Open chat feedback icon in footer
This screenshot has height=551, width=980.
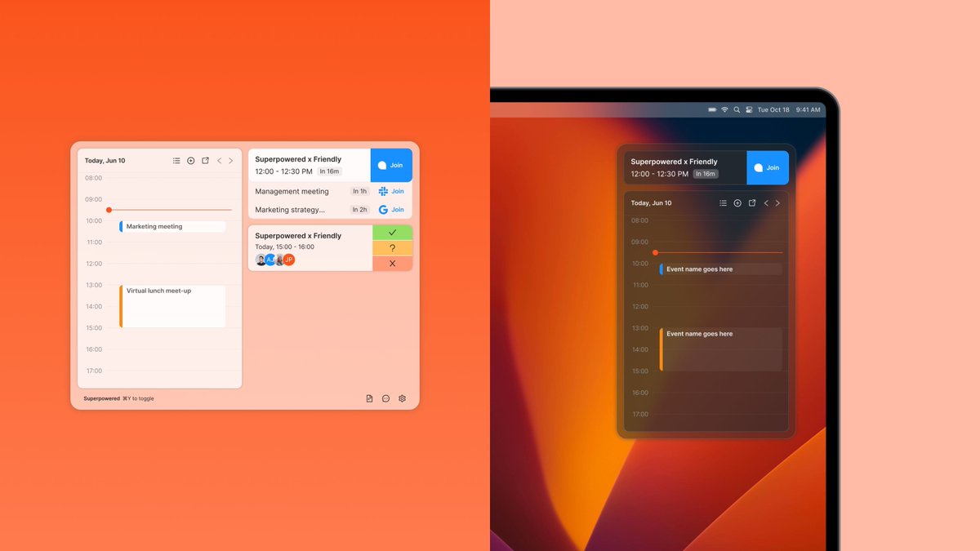point(385,398)
